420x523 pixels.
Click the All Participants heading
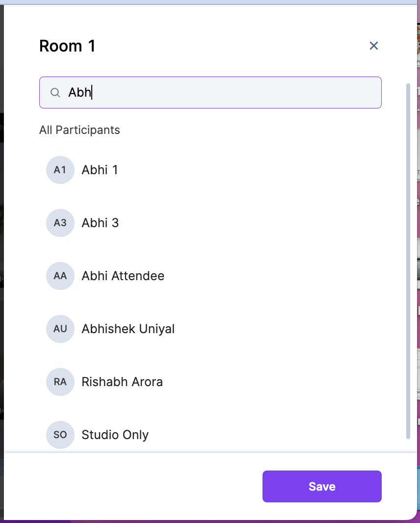click(x=79, y=130)
